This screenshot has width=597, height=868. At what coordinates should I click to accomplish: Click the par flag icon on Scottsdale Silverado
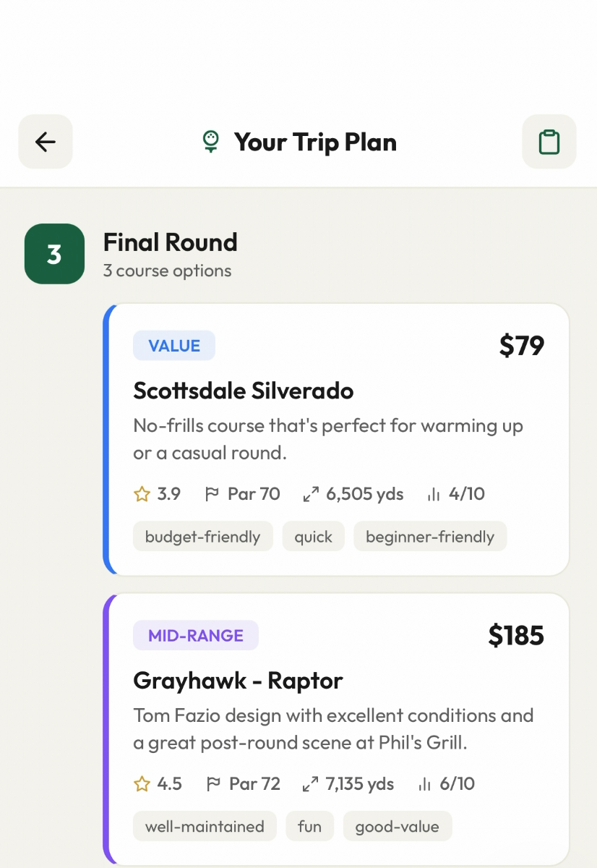[x=212, y=495]
